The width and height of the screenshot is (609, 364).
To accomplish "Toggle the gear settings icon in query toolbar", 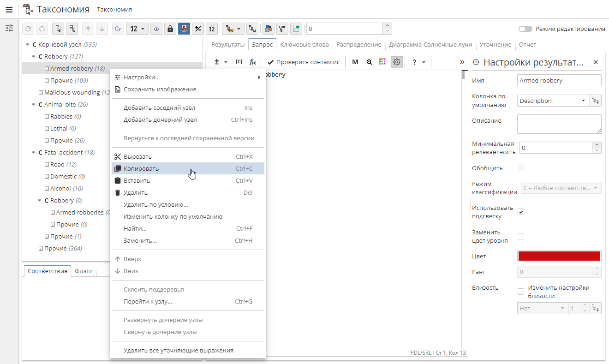I will 397,62.
